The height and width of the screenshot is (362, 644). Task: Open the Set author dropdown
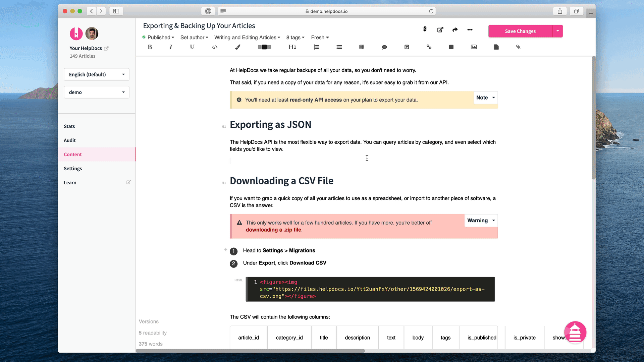[x=194, y=38]
